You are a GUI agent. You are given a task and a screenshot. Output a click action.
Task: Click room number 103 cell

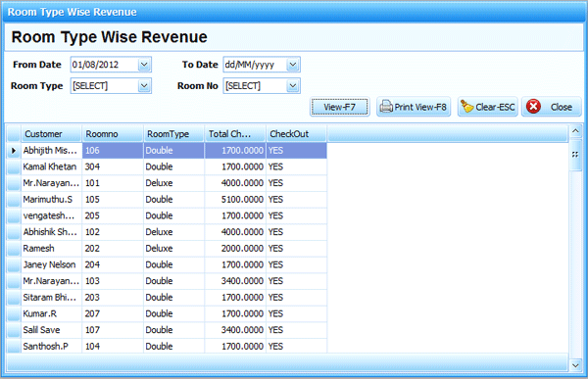pos(113,281)
